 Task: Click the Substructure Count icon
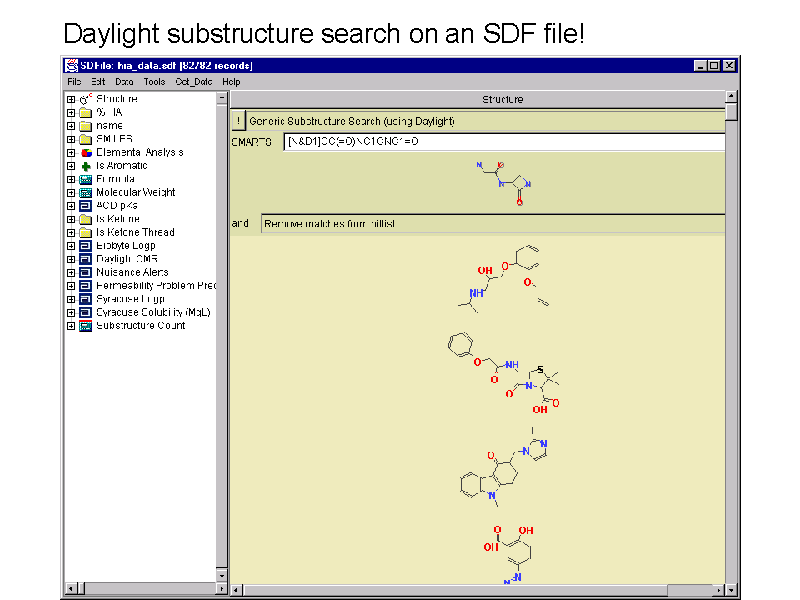[x=86, y=325]
